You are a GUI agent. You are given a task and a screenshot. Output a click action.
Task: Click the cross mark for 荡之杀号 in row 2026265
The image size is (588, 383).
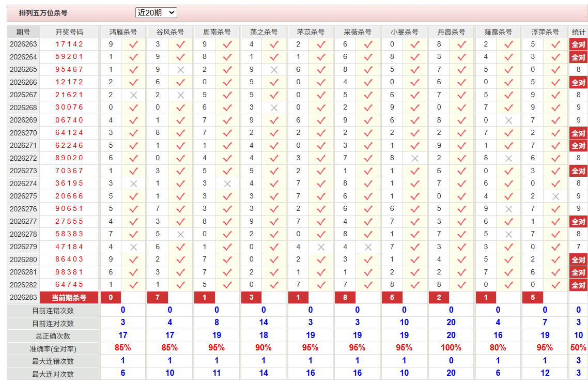274,70
